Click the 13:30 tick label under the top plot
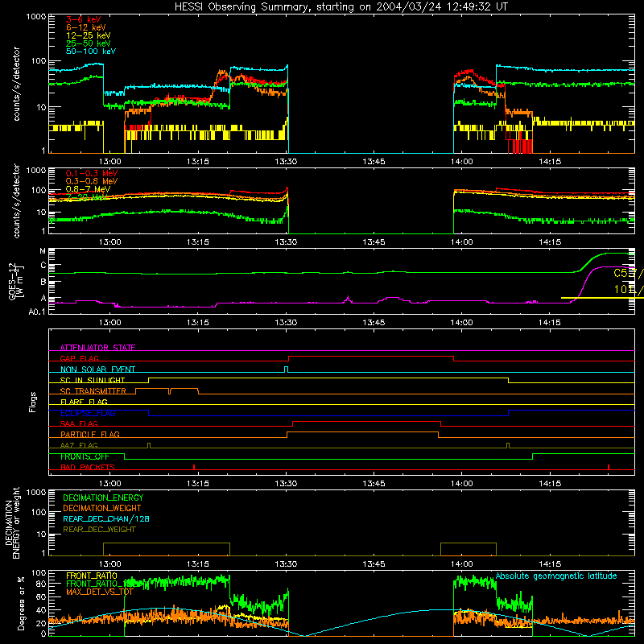 286,162
